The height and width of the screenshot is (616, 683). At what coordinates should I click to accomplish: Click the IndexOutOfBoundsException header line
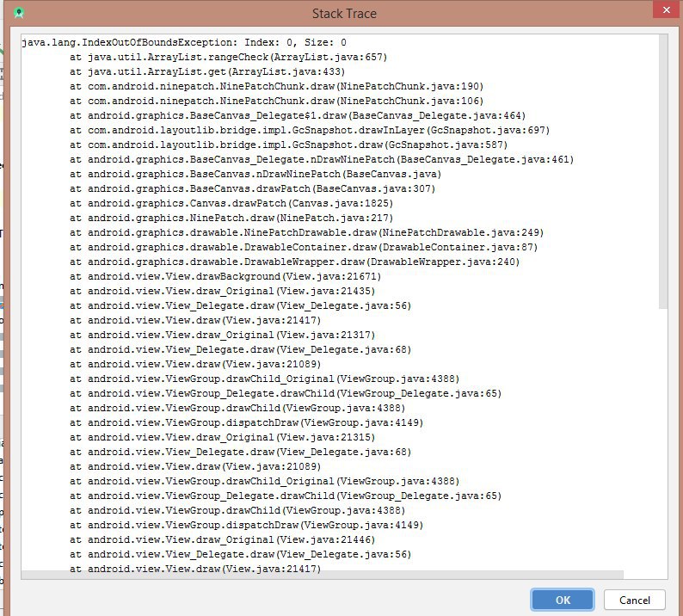[x=184, y=42]
